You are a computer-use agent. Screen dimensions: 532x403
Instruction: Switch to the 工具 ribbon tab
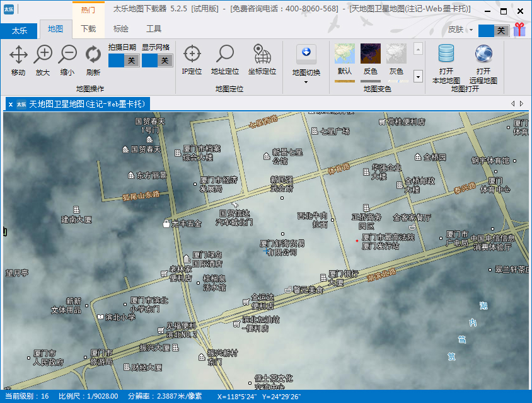tap(153, 29)
